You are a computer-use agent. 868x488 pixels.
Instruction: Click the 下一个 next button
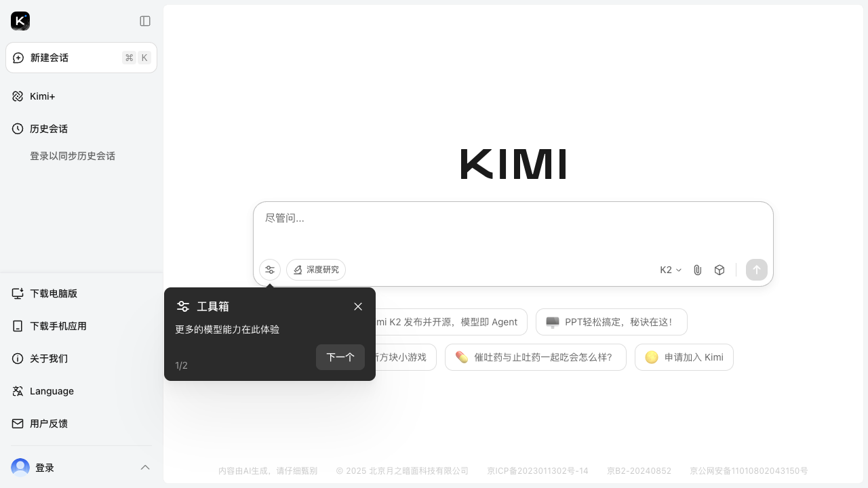tap(340, 357)
